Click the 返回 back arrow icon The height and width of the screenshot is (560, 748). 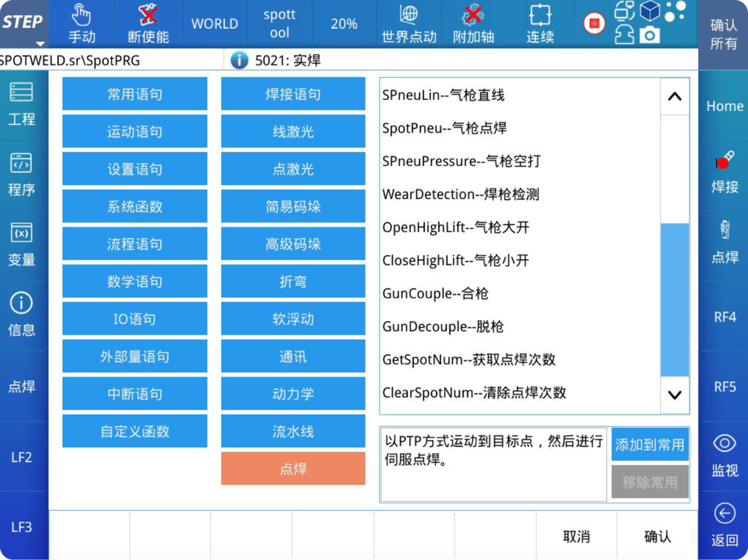[725, 513]
